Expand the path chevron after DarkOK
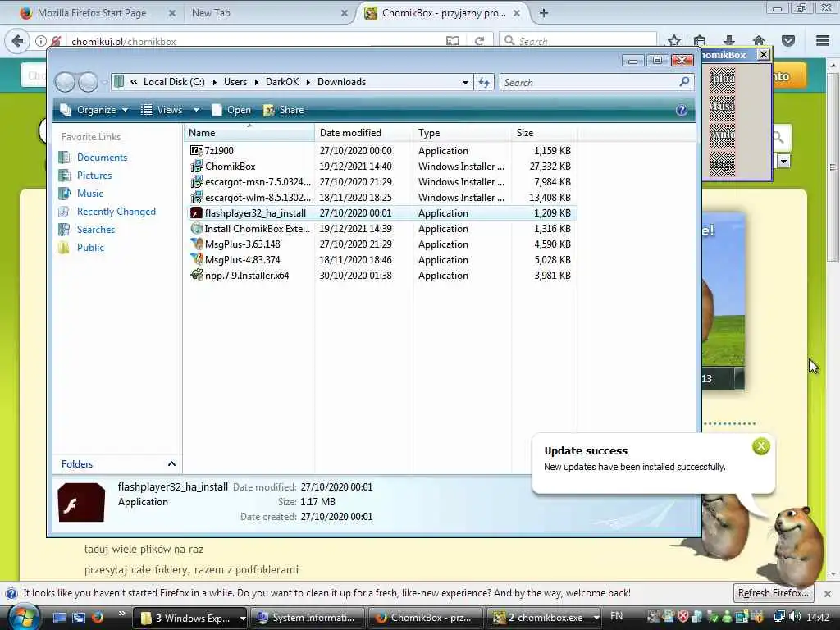 tap(308, 82)
